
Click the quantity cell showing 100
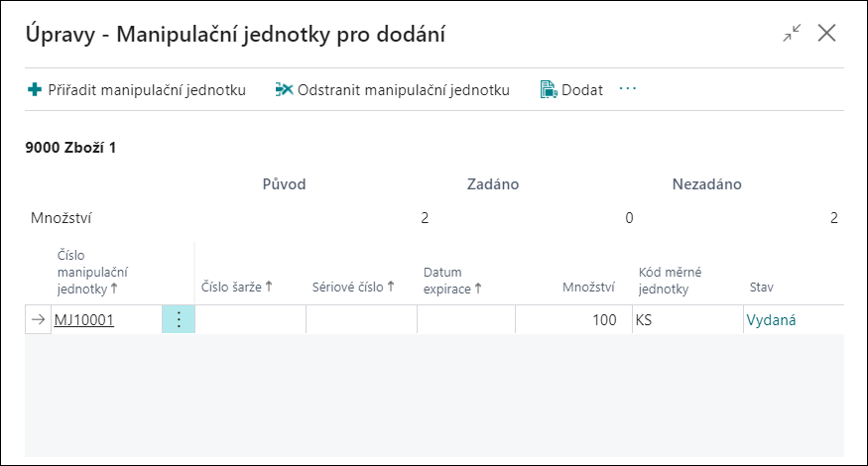coord(573,319)
